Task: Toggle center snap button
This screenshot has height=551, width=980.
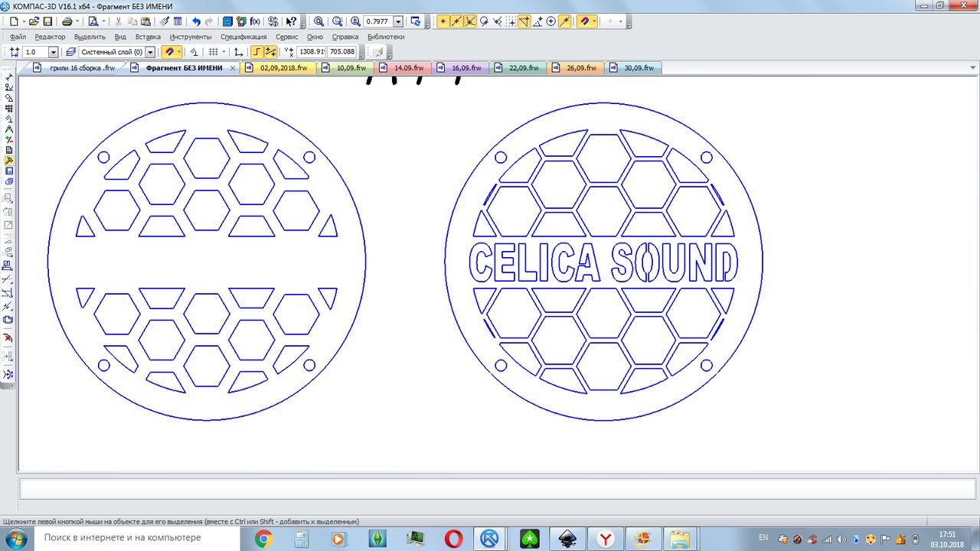Action: (550, 21)
